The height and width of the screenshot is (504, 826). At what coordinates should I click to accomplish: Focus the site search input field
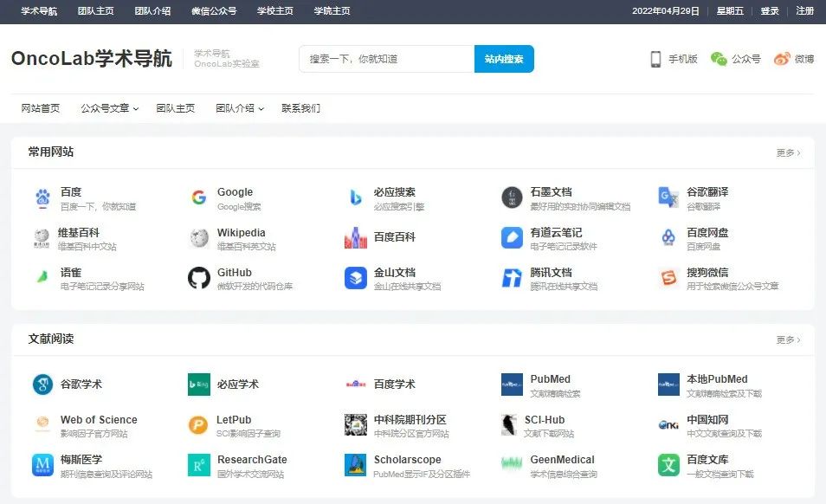[x=387, y=59]
